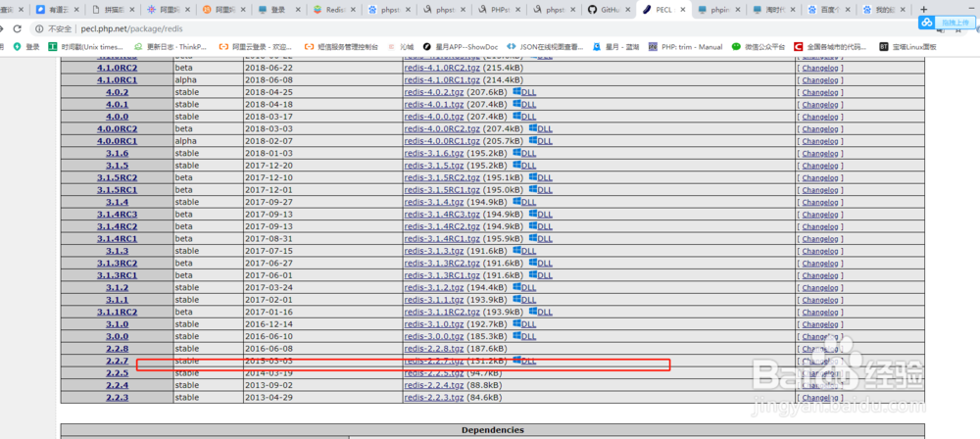Open the JSON在线视图查看 bookmark
This screenshot has height=439, width=980.
pos(544,46)
